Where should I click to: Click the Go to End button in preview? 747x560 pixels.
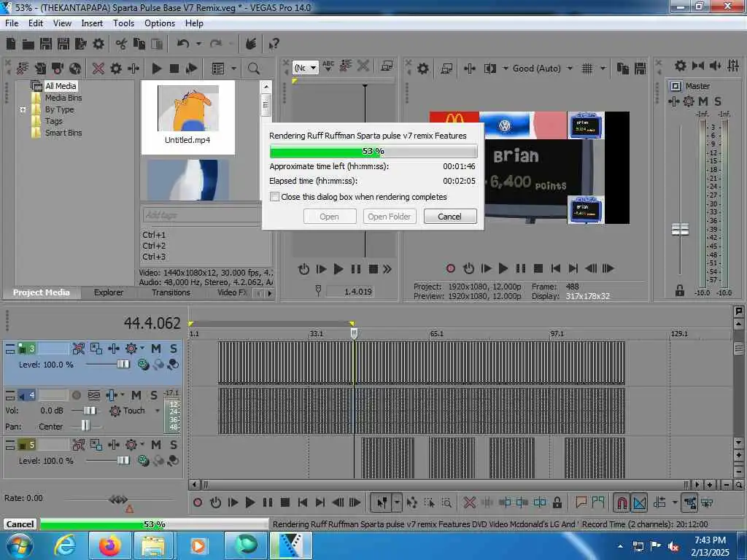[573, 268]
